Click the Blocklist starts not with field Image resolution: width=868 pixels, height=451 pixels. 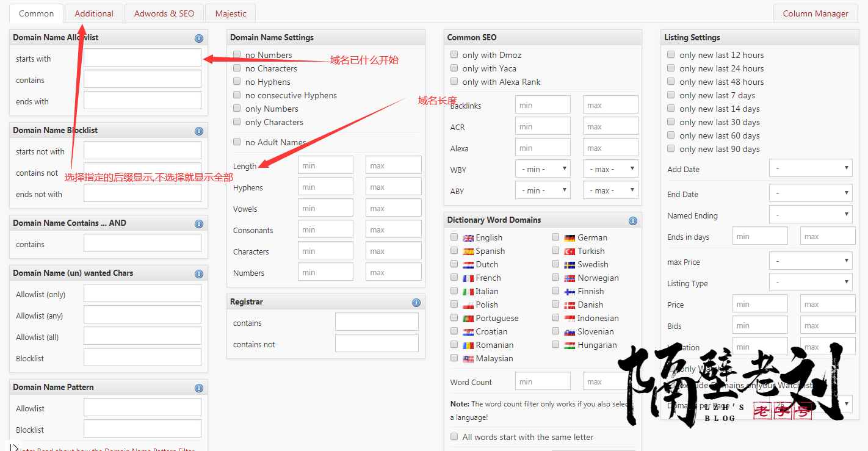click(142, 151)
